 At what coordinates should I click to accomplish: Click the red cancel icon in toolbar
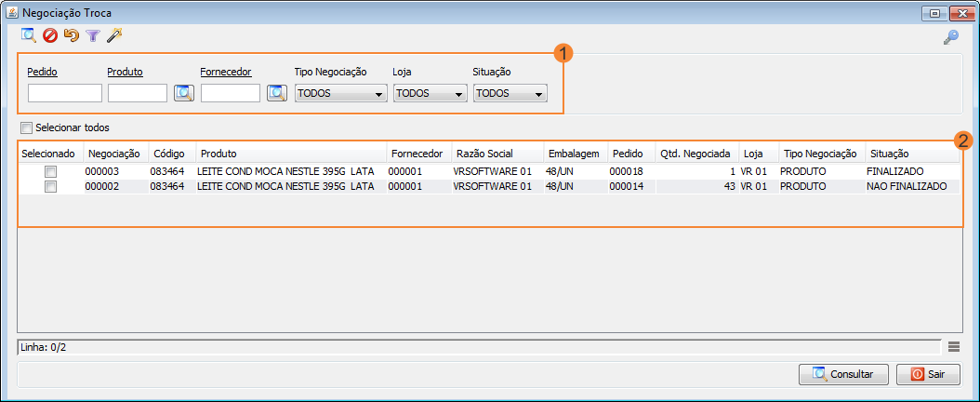pyautogui.click(x=50, y=35)
